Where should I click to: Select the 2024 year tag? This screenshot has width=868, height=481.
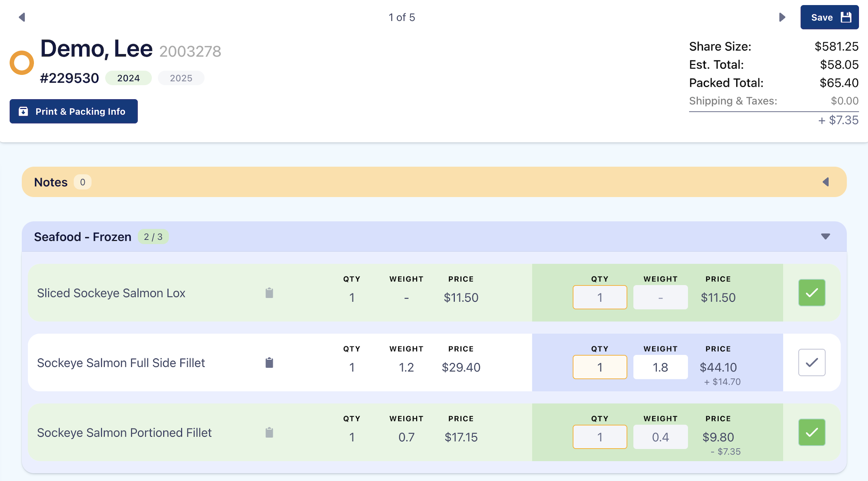tap(128, 78)
